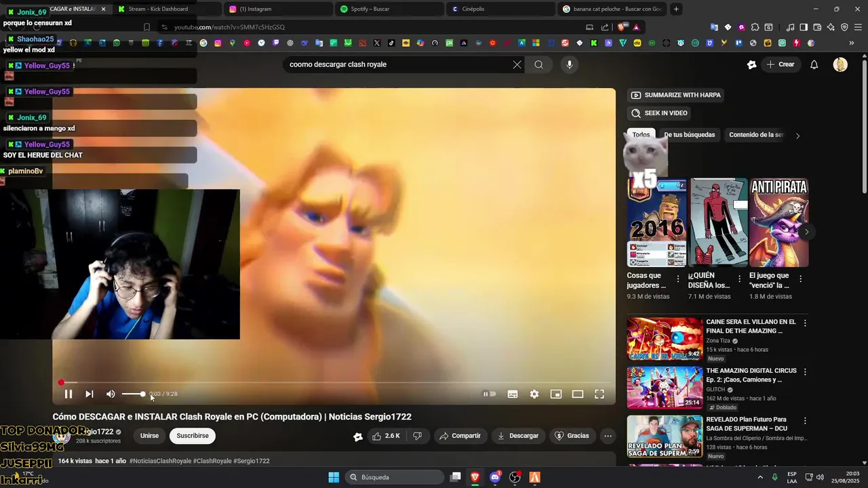This screenshot has width=868, height=488.
Task: Open the account avatar menu
Action: click(x=840, y=64)
